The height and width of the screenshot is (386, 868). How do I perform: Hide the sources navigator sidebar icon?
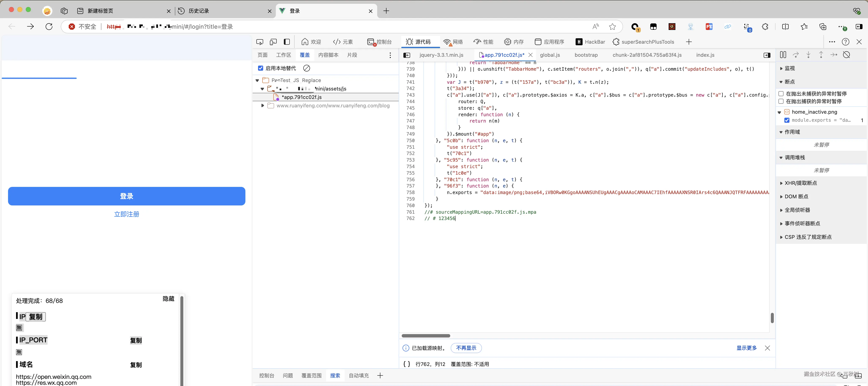(407, 55)
